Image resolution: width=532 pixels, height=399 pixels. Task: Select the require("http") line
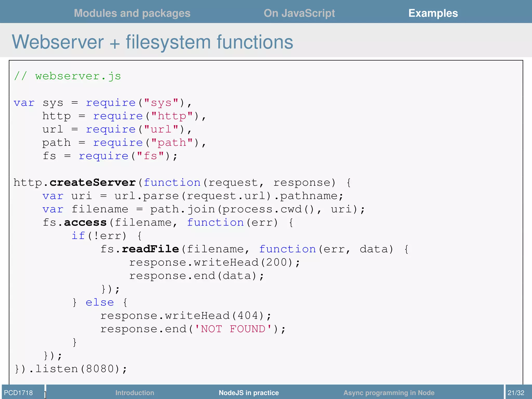[x=124, y=116]
